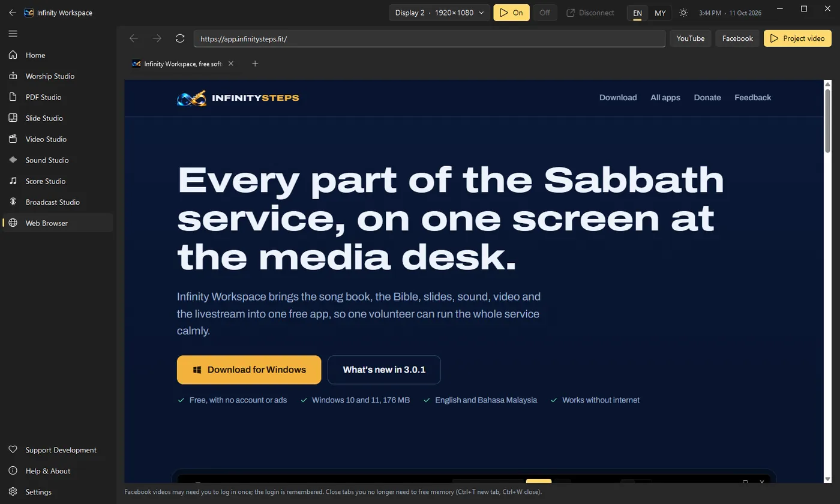Go forward with the browser forward arrow

(x=157, y=38)
